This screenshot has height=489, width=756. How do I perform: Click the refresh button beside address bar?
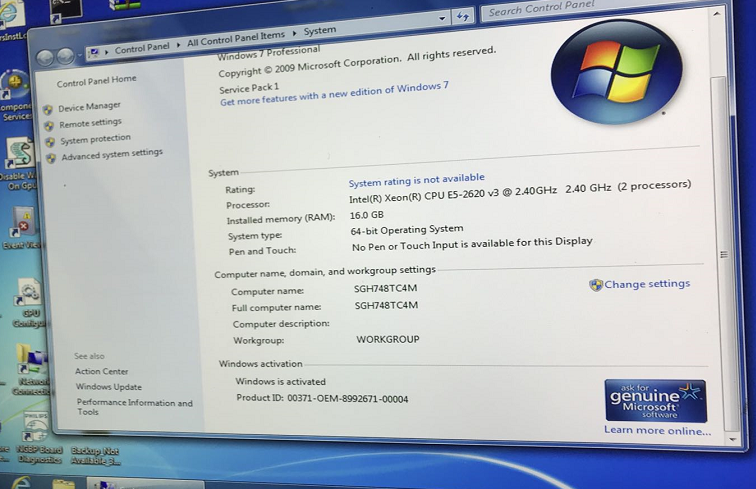coord(462,16)
